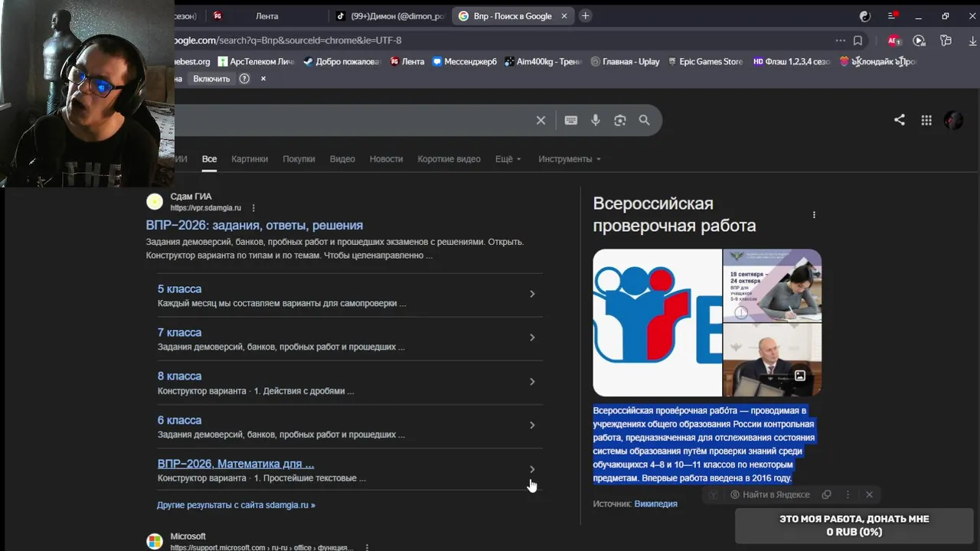Open the Aim400kg bookmark

[543, 62]
